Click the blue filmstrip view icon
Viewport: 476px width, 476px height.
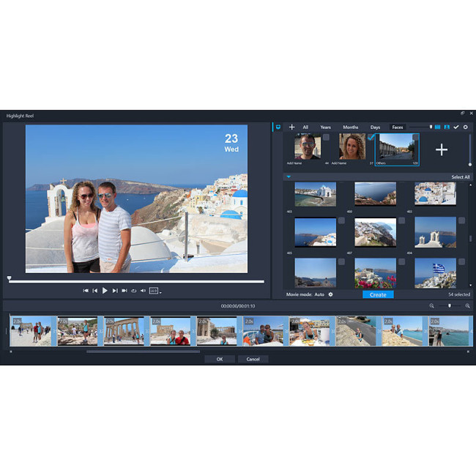[x=437, y=127]
